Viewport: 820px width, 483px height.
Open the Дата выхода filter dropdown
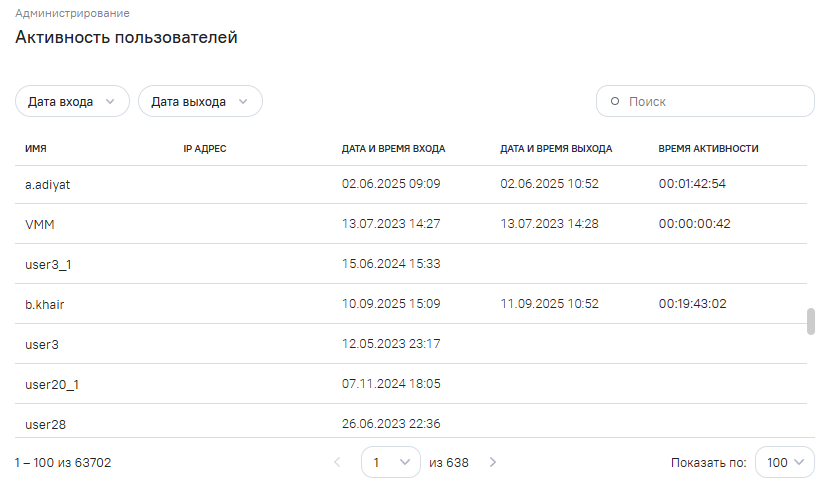200,102
